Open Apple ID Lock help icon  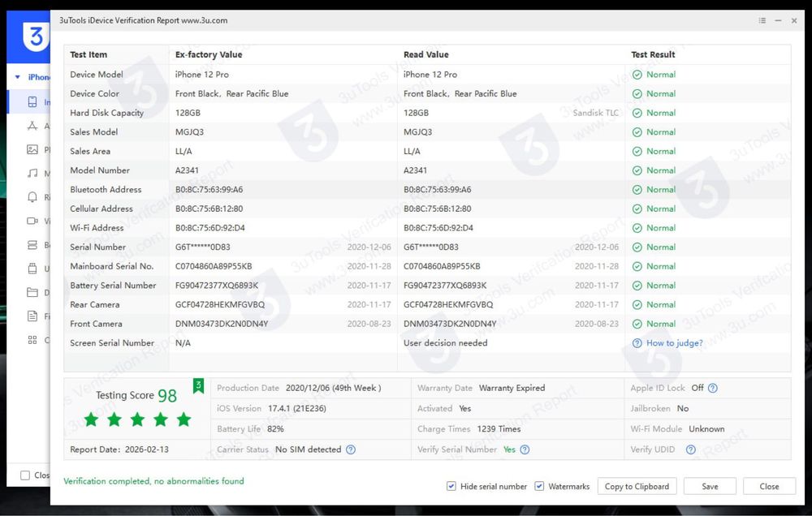(x=713, y=388)
